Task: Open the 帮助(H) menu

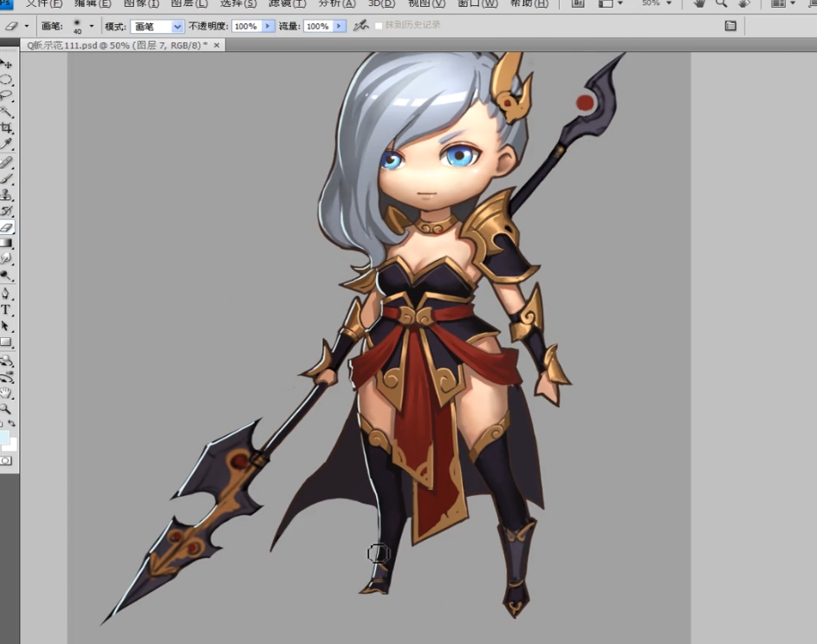Action: pos(528,3)
